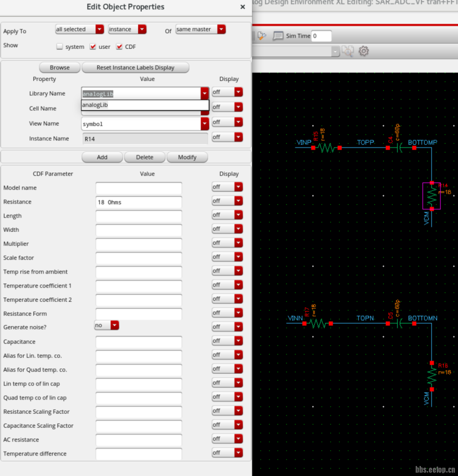Click the pencil document icon in ADE toolbar
458x476 pixels.
262,36
